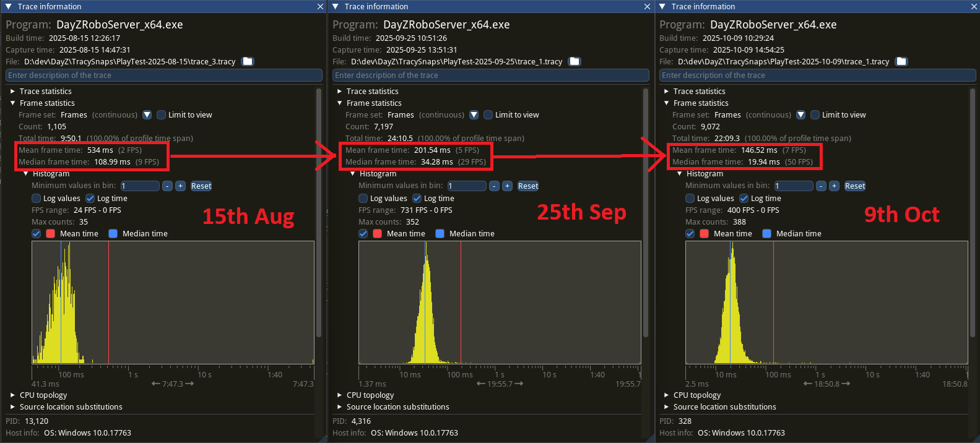
Task: Increase minimum bin value in 9th Oct panel
Action: pyautogui.click(x=834, y=186)
